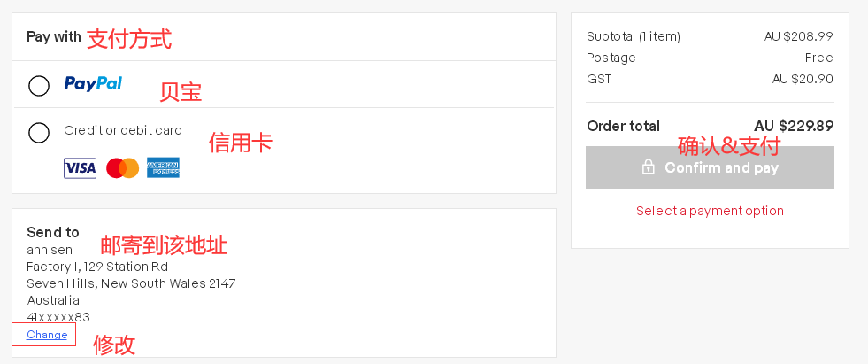The height and width of the screenshot is (364, 868).
Task: Click the lock icon on Confirm button
Action: click(649, 167)
